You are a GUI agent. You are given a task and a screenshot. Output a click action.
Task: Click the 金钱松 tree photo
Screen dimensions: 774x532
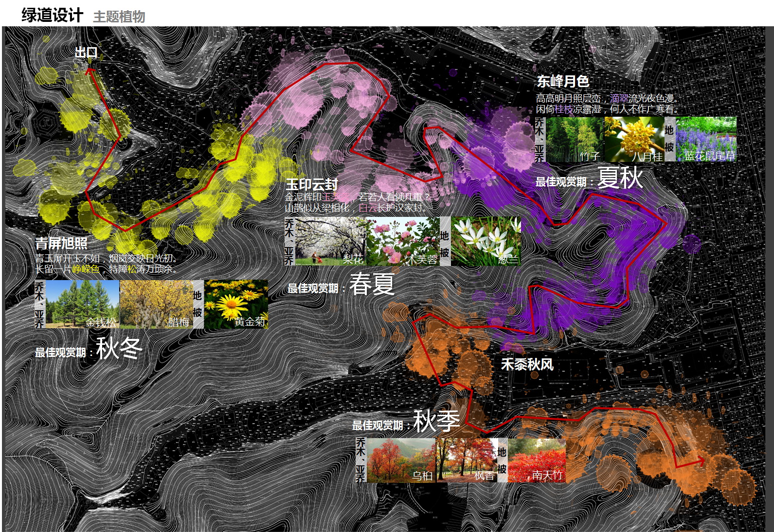pos(82,304)
